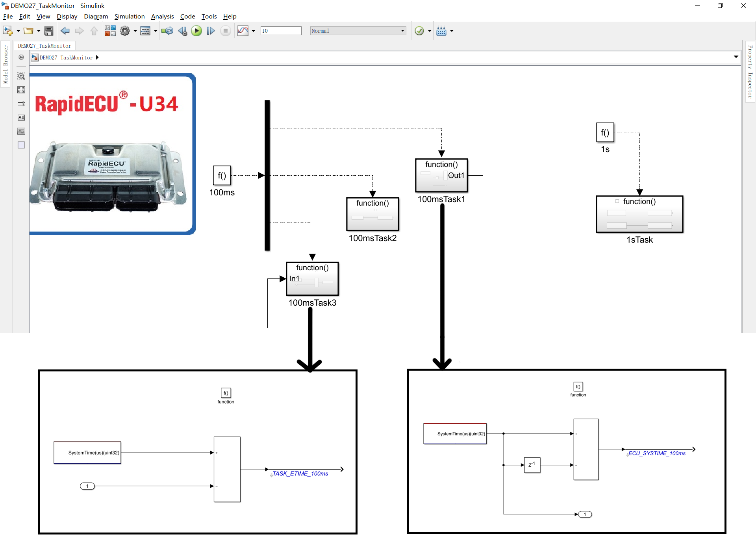Expand the configuration gear dropdown arrow

coord(135,31)
